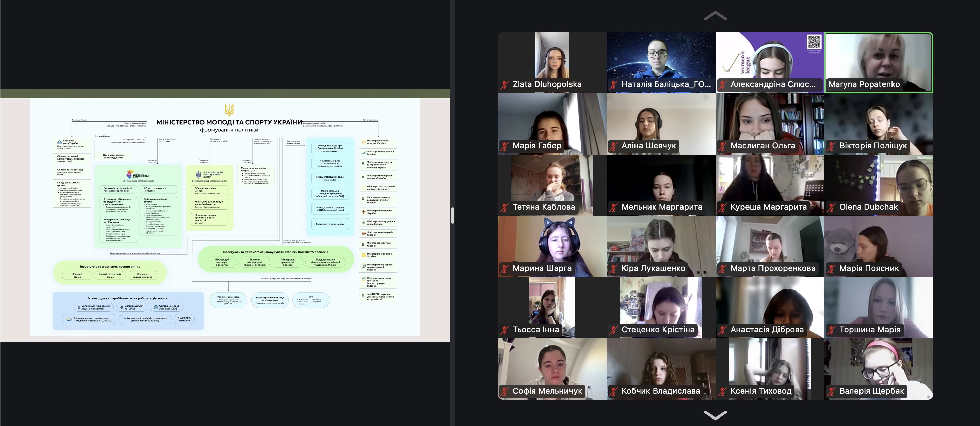The height and width of the screenshot is (426, 980).
Task: Show next participants with bottom chevron arrow
Action: point(715,414)
